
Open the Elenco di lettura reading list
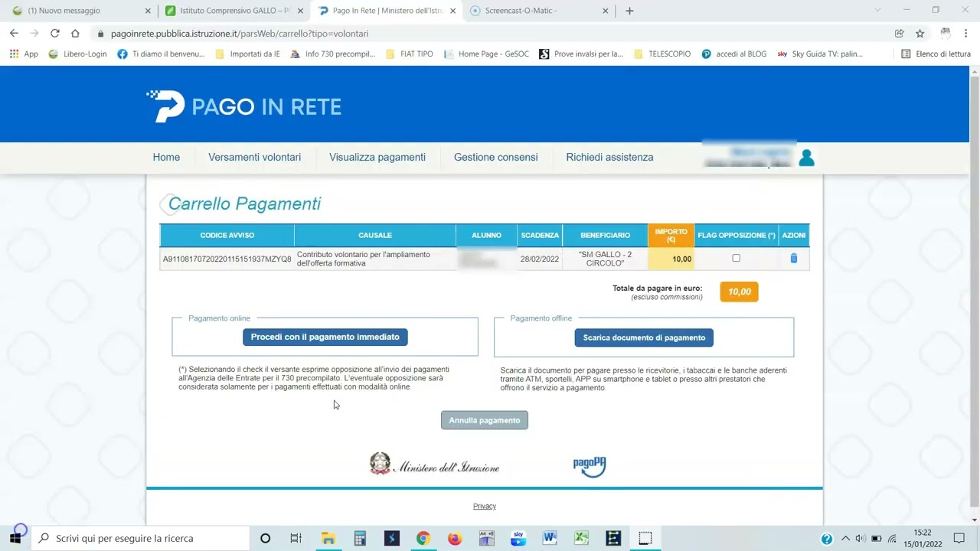pos(936,54)
